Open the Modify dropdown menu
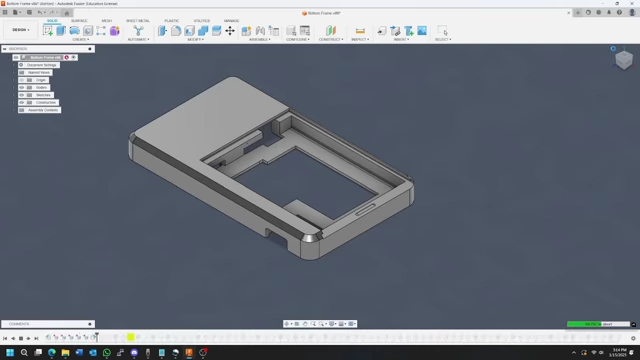This screenshot has width=640, height=360. click(196, 40)
